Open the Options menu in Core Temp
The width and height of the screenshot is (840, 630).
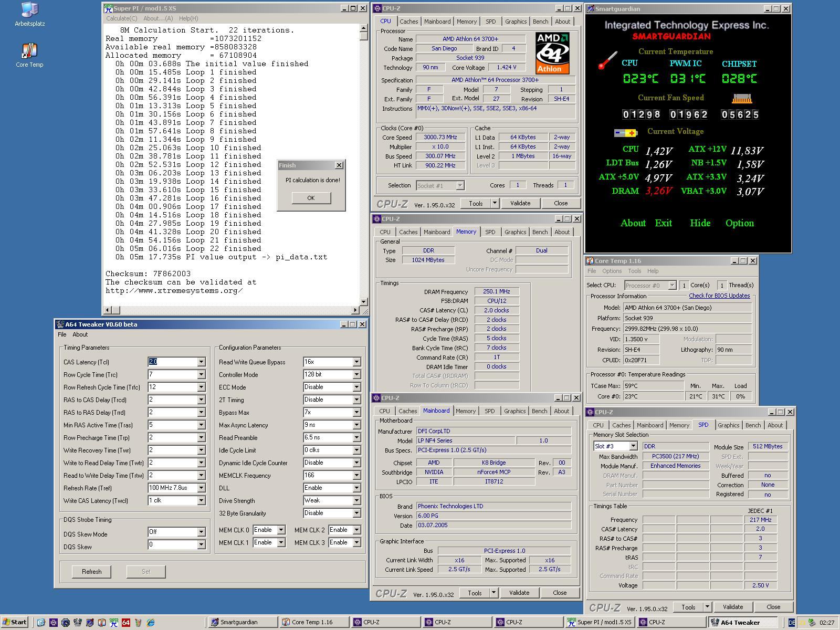[612, 271]
